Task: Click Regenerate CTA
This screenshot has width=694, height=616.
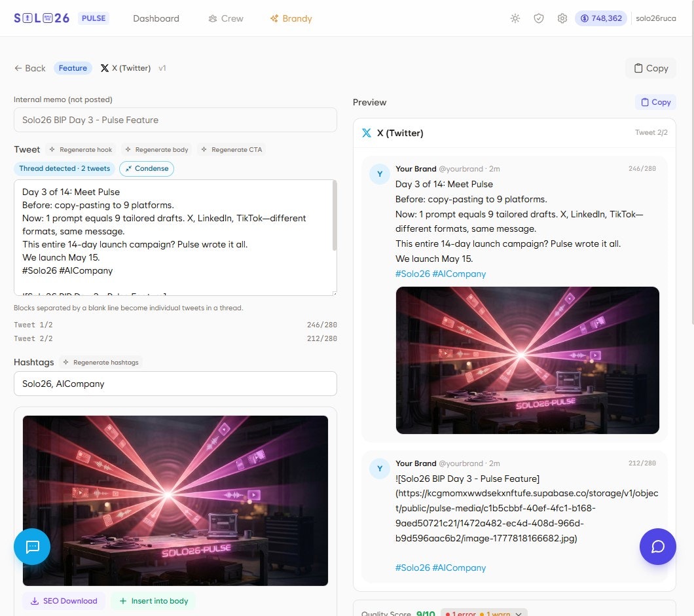Action: (232, 149)
